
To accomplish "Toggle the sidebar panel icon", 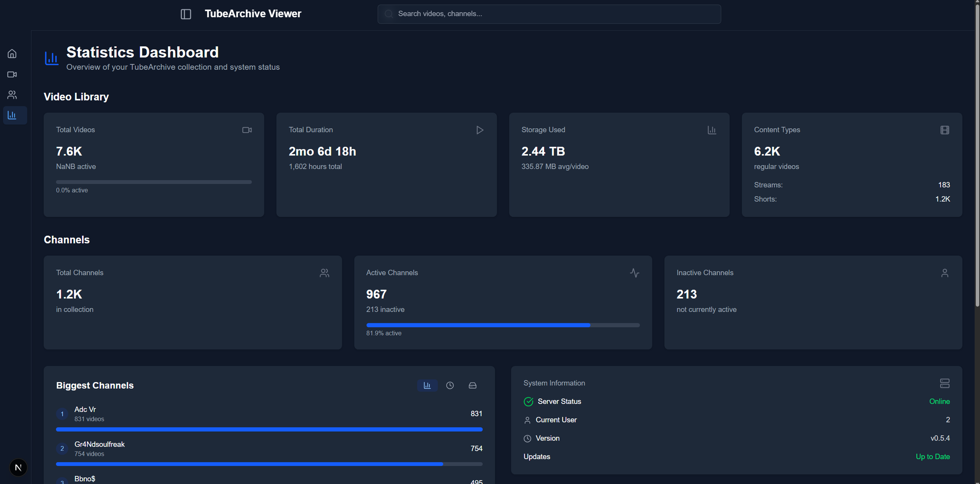I will tap(186, 14).
